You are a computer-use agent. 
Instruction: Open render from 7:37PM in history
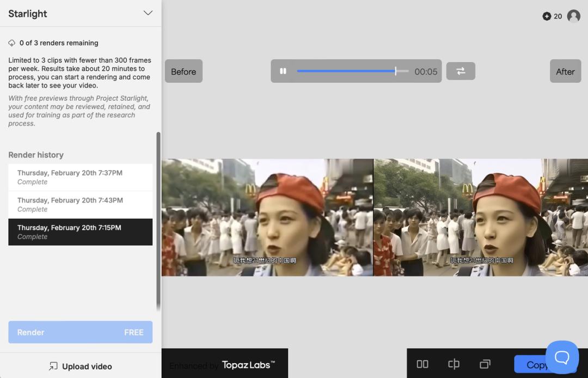80,177
